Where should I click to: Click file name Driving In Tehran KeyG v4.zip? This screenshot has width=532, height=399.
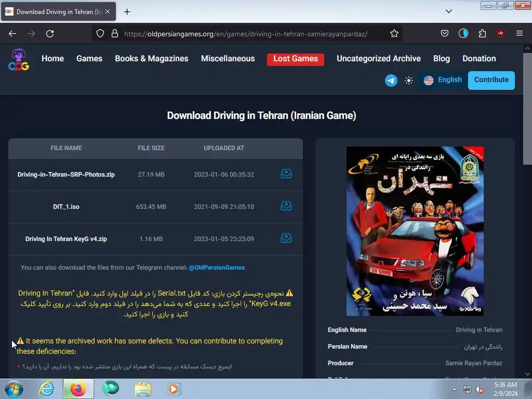pyautogui.click(x=66, y=239)
